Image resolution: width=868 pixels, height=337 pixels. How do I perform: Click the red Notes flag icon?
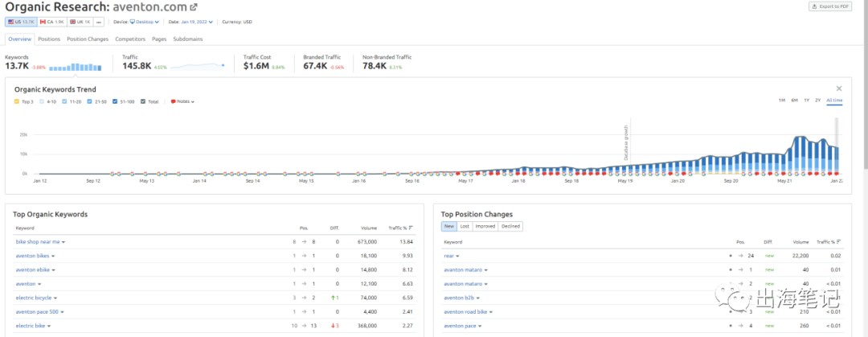pyautogui.click(x=174, y=101)
